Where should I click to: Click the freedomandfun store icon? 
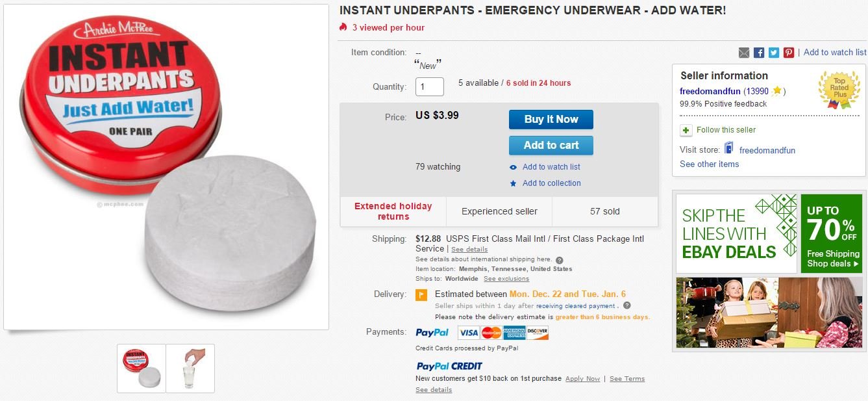pos(729,149)
